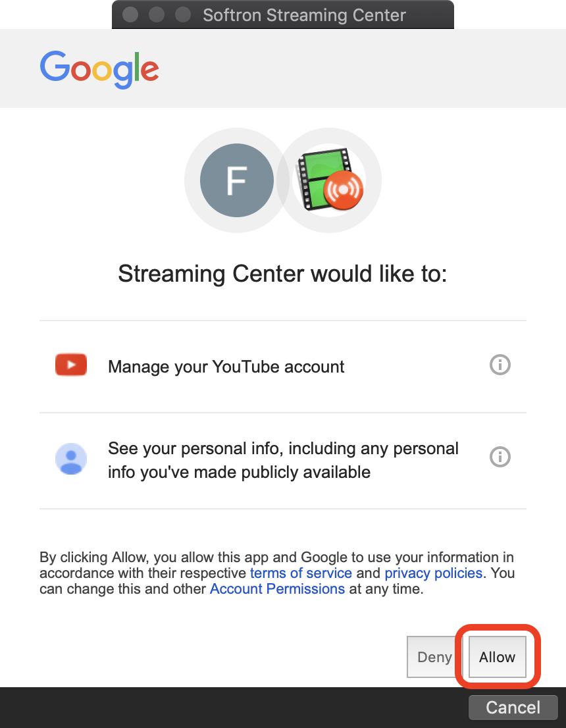
Task: Close the Softron Streaming Center window
Action: [x=130, y=14]
